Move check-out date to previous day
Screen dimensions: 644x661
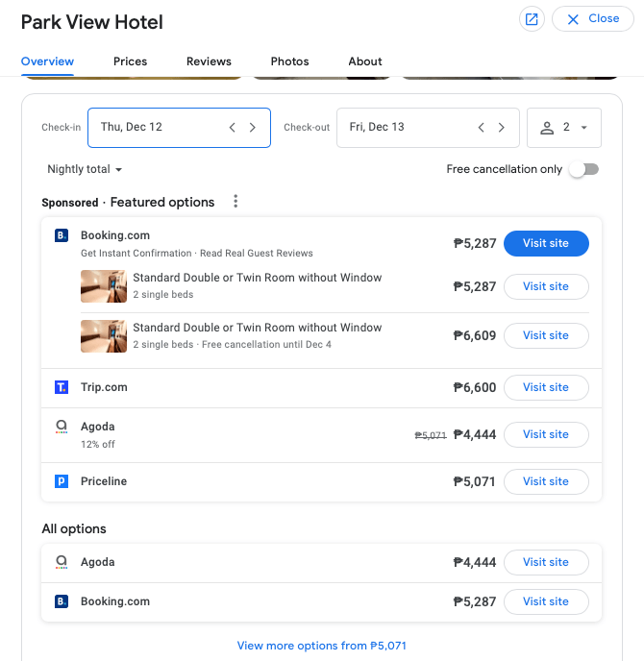[481, 128]
